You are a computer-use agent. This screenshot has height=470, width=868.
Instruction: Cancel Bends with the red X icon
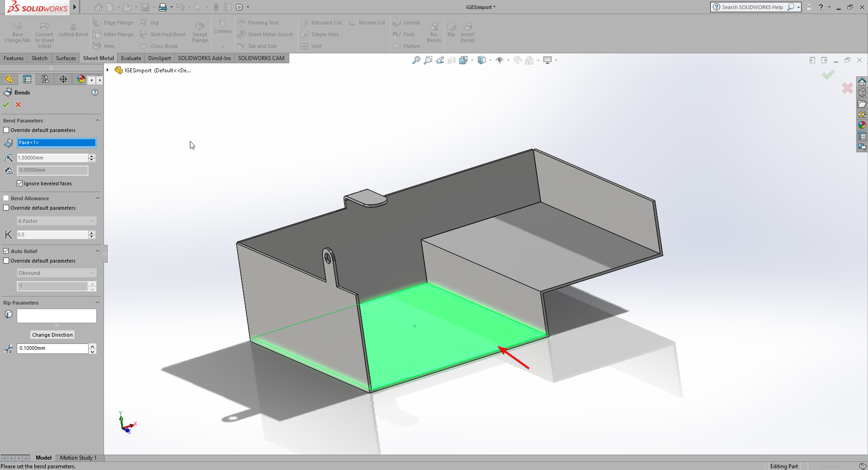(19, 105)
